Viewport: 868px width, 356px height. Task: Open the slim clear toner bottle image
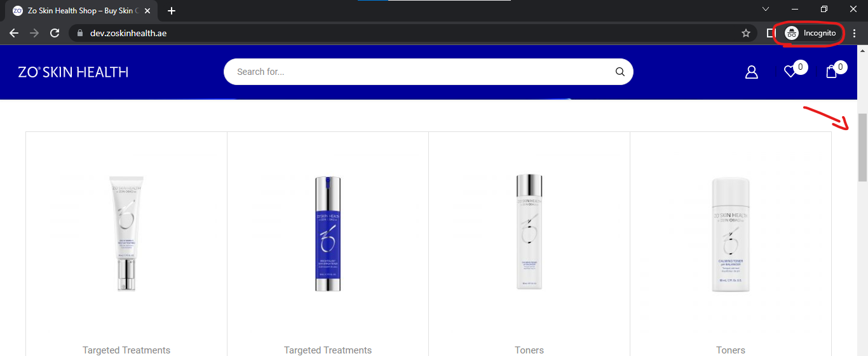(x=529, y=232)
